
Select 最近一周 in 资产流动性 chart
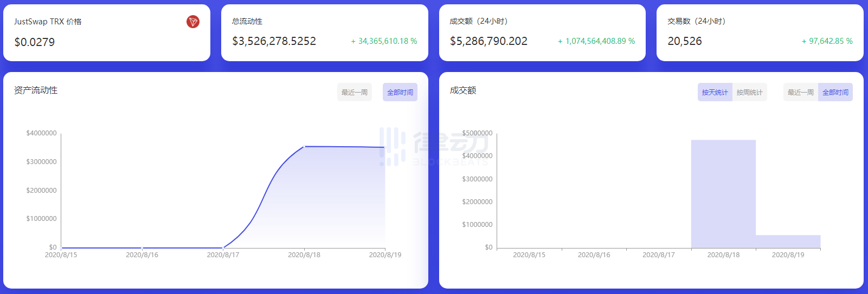point(355,92)
